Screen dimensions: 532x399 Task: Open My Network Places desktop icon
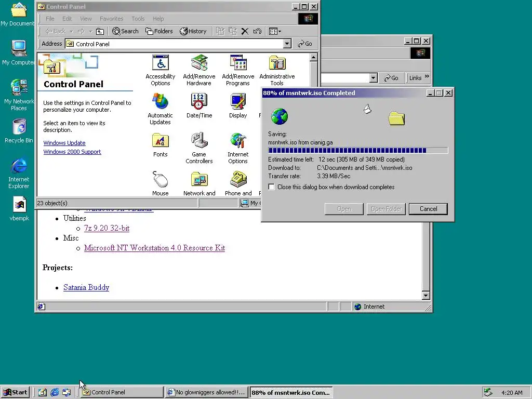coord(19,95)
